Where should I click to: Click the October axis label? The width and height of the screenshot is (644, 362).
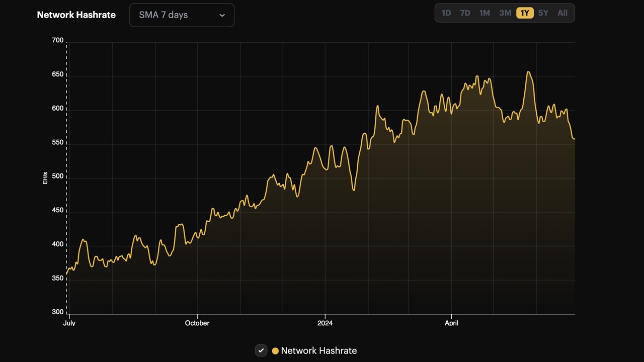coord(197,323)
